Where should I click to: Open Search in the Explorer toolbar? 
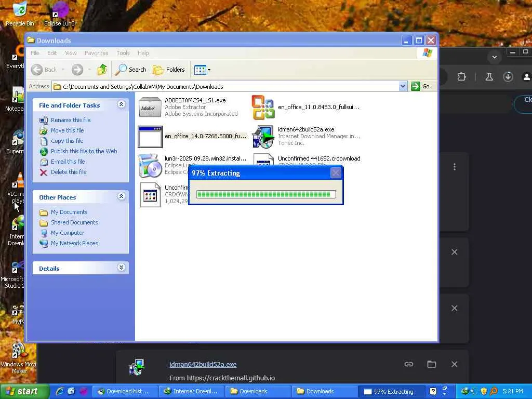coord(130,70)
